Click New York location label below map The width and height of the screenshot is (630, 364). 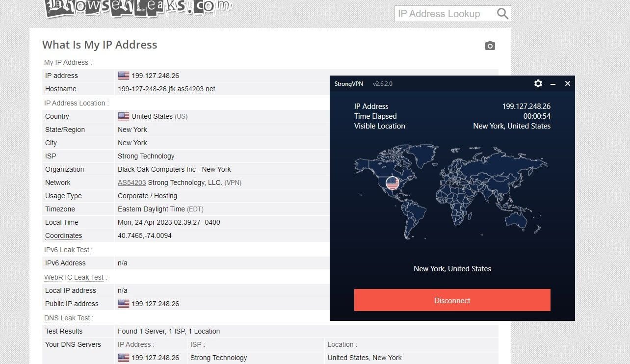click(452, 268)
